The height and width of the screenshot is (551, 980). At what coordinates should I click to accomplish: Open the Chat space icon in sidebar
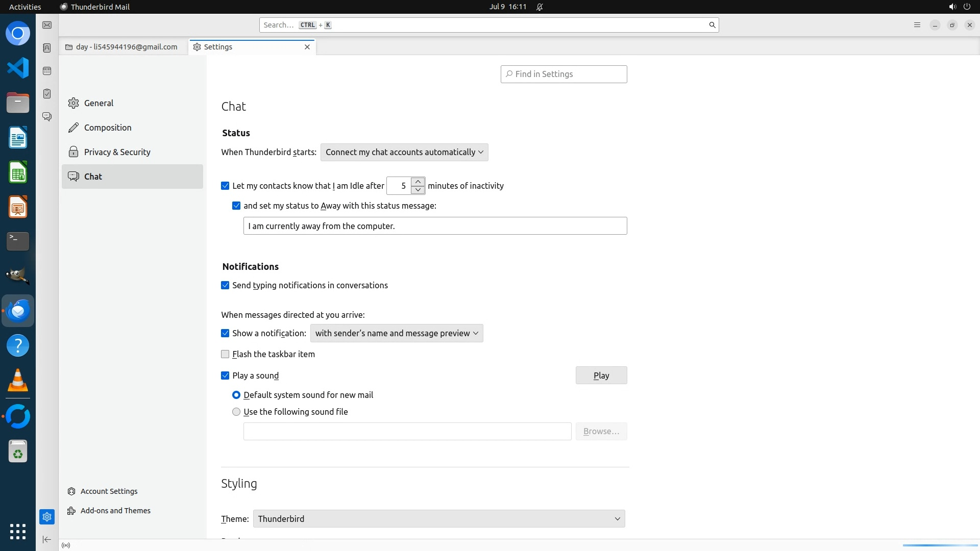[47, 117]
